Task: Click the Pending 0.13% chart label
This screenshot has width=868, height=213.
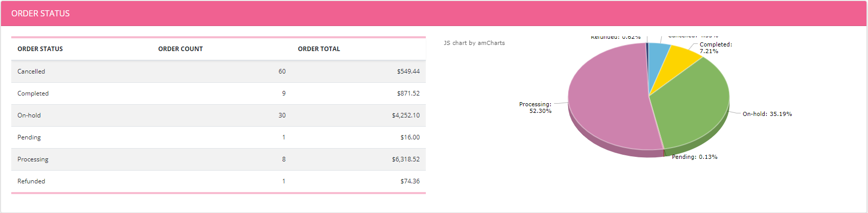Action: click(x=695, y=157)
